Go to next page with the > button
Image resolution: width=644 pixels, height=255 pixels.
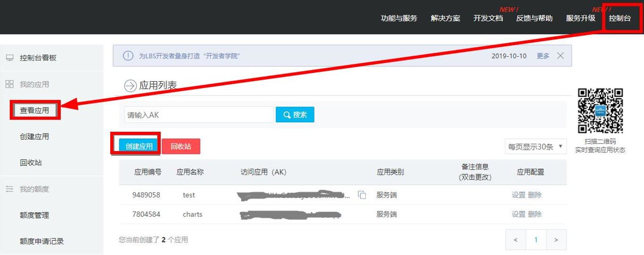(556, 240)
